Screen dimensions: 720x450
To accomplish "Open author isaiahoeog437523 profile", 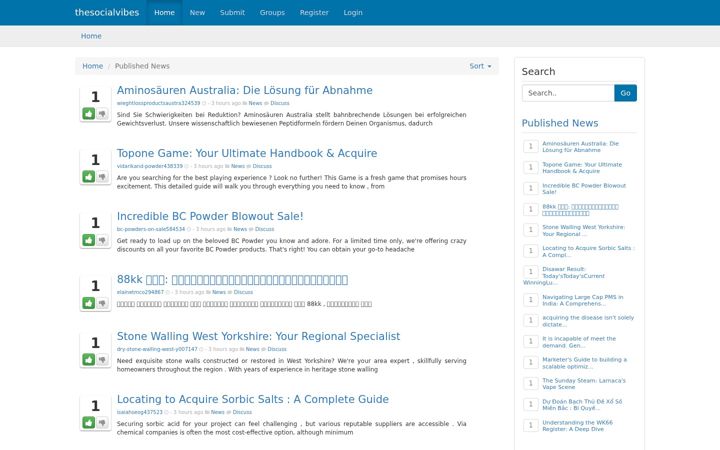I will tap(140, 412).
